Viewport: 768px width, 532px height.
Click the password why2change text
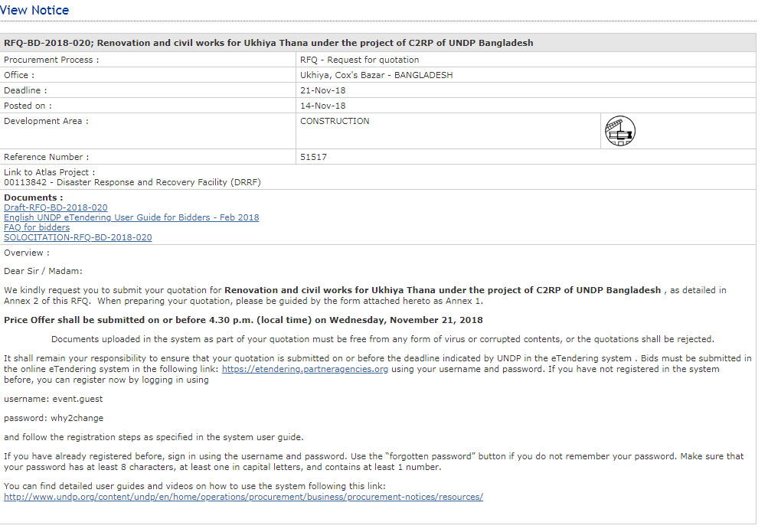[53, 418]
